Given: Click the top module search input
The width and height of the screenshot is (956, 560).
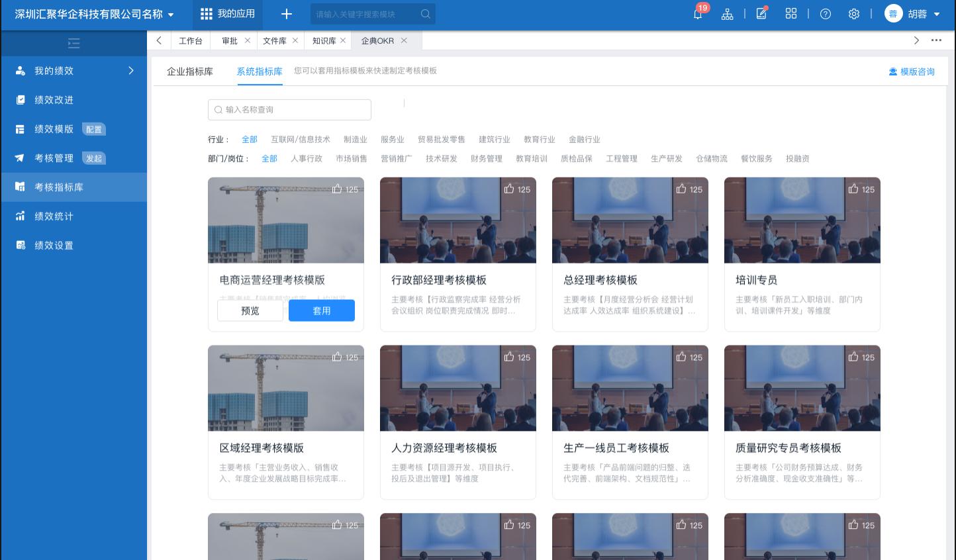Looking at the screenshot, I should (373, 14).
